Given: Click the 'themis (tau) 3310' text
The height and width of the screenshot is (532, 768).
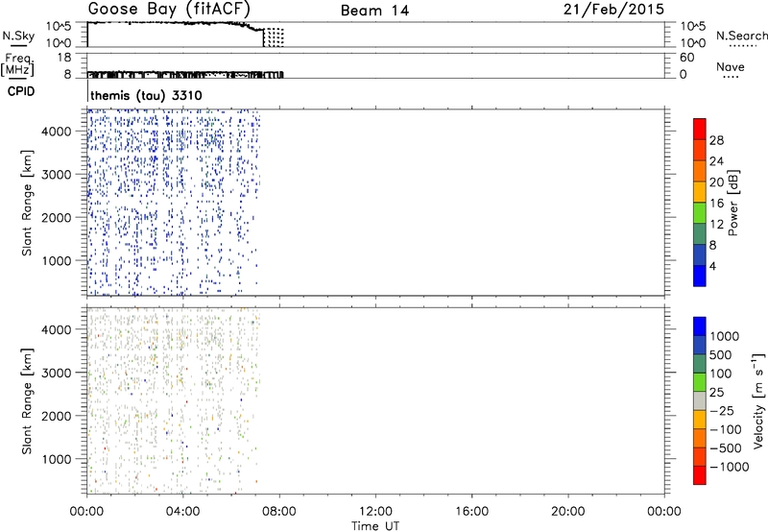Looking at the screenshot, I should click(x=146, y=95).
